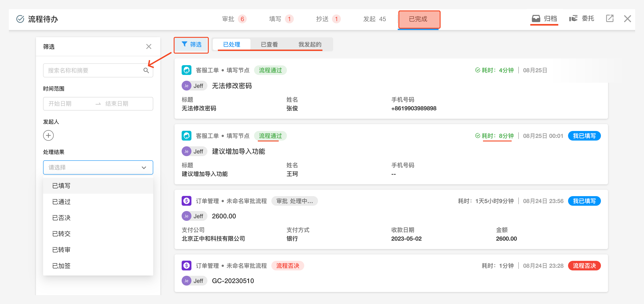Click the red 流程否决 badge
Viewport: 644px width, 304px height.
click(x=584, y=266)
